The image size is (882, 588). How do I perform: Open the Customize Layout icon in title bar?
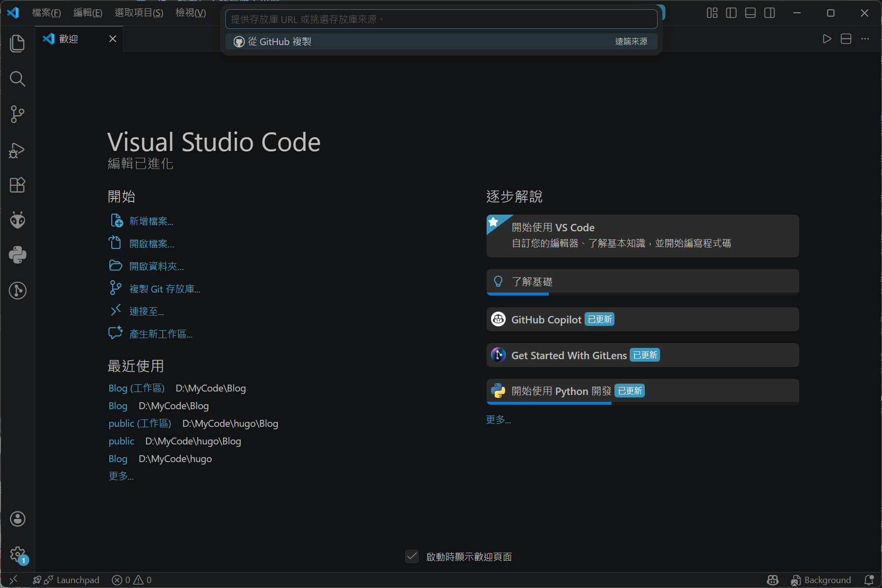(x=712, y=13)
